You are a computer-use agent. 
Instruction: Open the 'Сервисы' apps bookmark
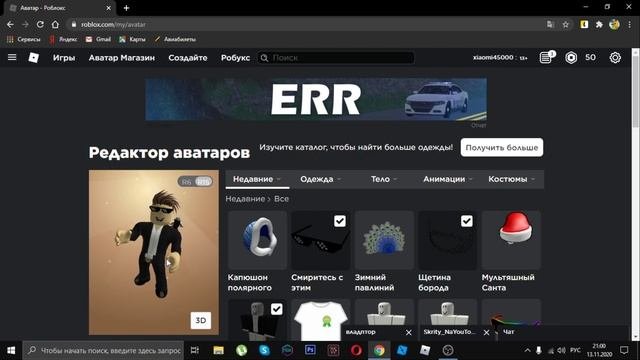click(x=24, y=39)
